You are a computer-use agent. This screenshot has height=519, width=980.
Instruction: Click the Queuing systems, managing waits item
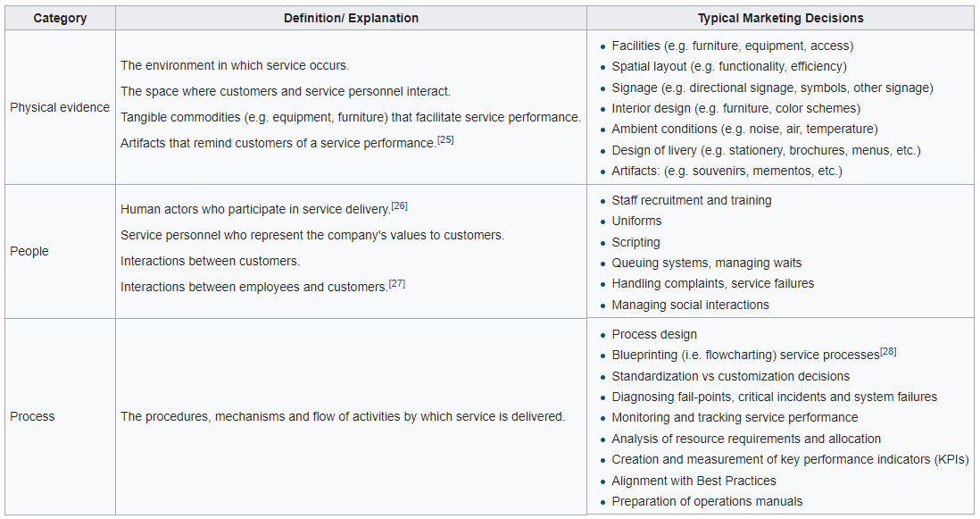point(706,264)
